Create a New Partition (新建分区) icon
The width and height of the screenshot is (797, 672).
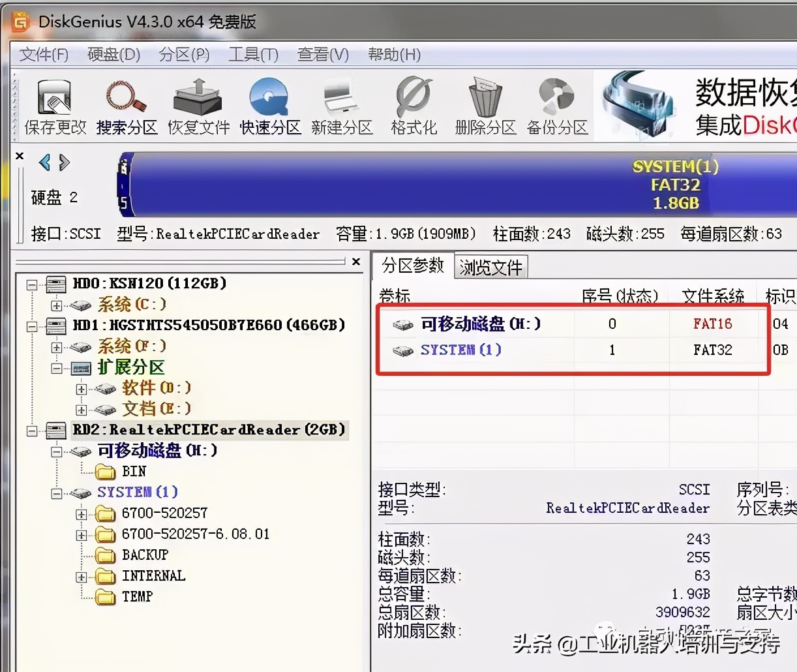[x=342, y=107]
